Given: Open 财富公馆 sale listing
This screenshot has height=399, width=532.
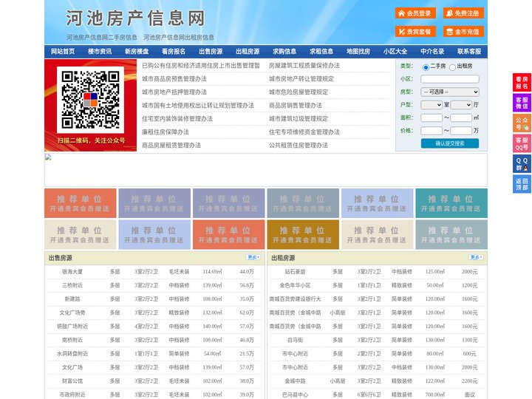Looking at the screenshot, I should pos(72,381).
